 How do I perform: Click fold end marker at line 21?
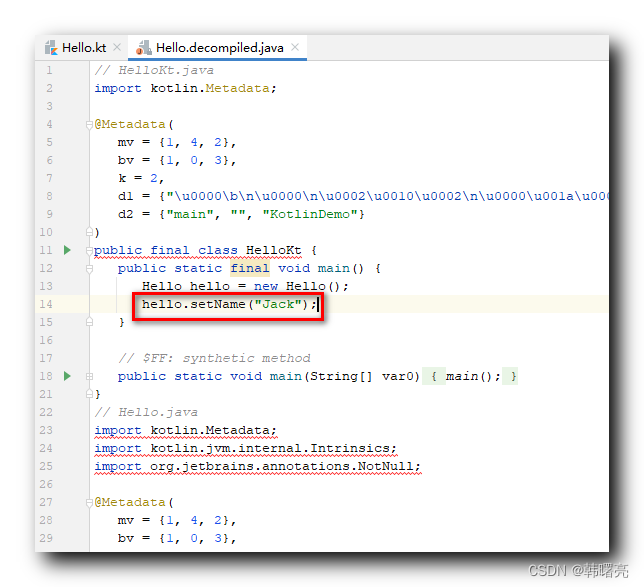click(89, 394)
